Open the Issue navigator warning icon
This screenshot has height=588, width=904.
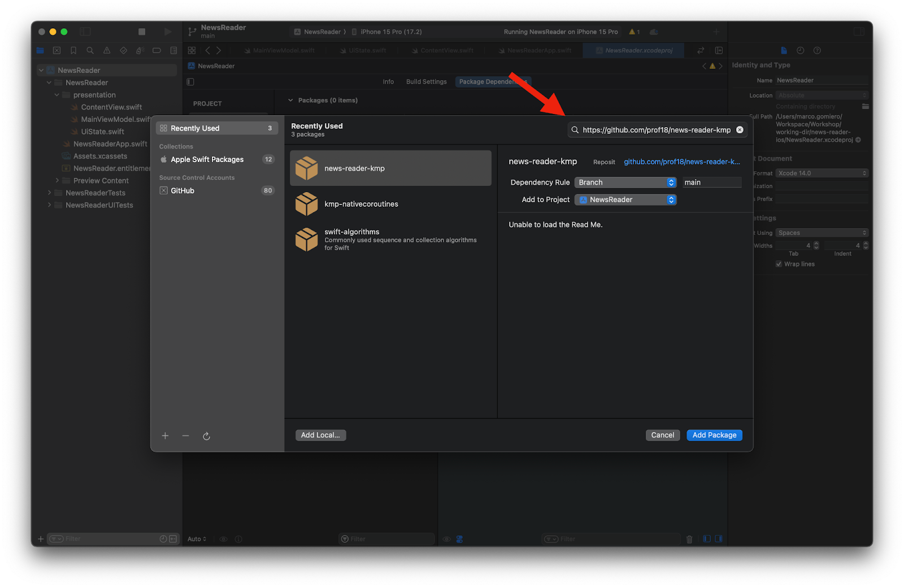(x=107, y=50)
